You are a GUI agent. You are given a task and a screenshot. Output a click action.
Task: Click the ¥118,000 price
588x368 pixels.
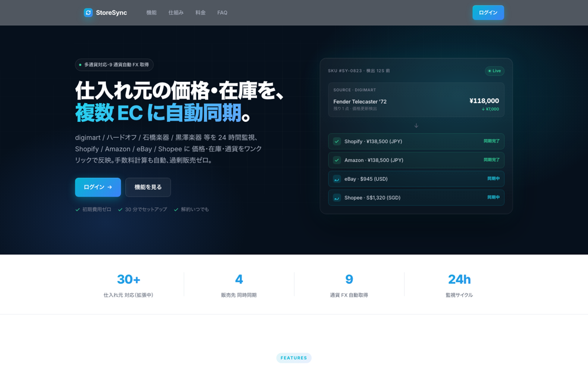(x=484, y=101)
